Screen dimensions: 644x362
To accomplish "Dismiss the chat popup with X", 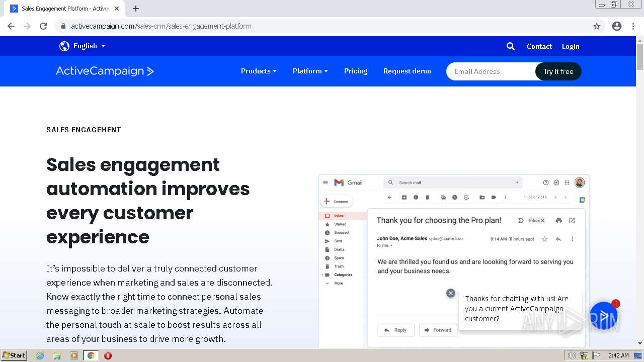I will [451, 293].
